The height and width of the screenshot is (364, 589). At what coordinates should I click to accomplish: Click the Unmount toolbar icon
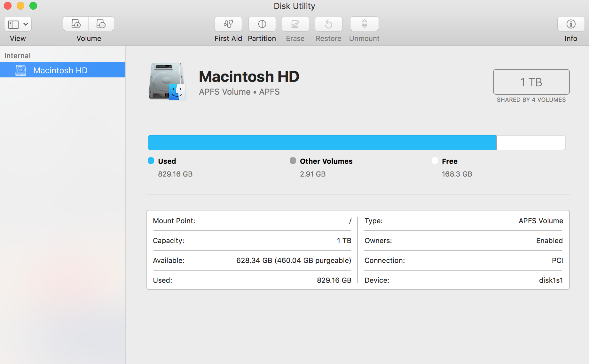tap(364, 24)
